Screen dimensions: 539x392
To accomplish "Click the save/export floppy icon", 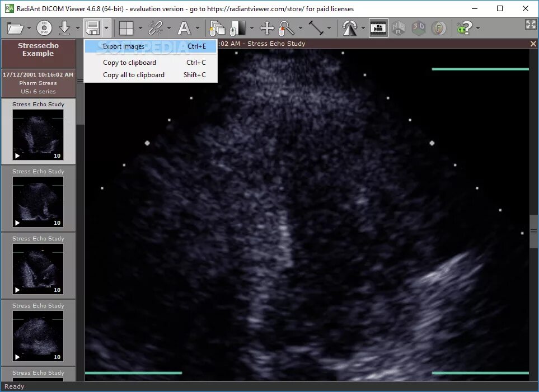I will pyautogui.click(x=92, y=28).
